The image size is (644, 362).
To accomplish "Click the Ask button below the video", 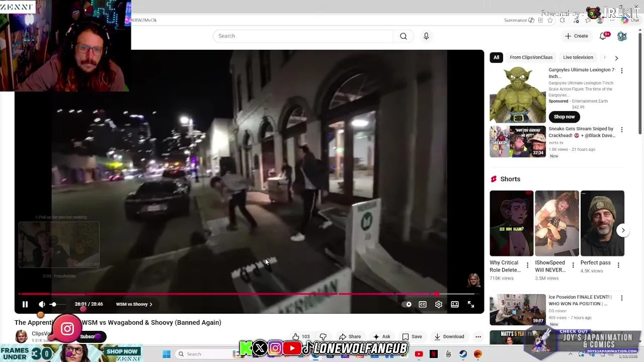I will 381,337.
